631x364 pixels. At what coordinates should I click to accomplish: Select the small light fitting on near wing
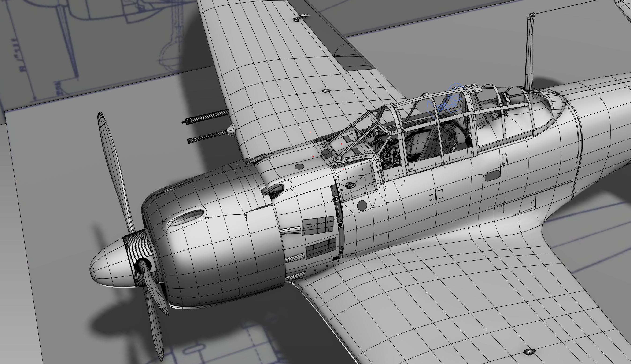pyautogui.click(x=529, y=352)
